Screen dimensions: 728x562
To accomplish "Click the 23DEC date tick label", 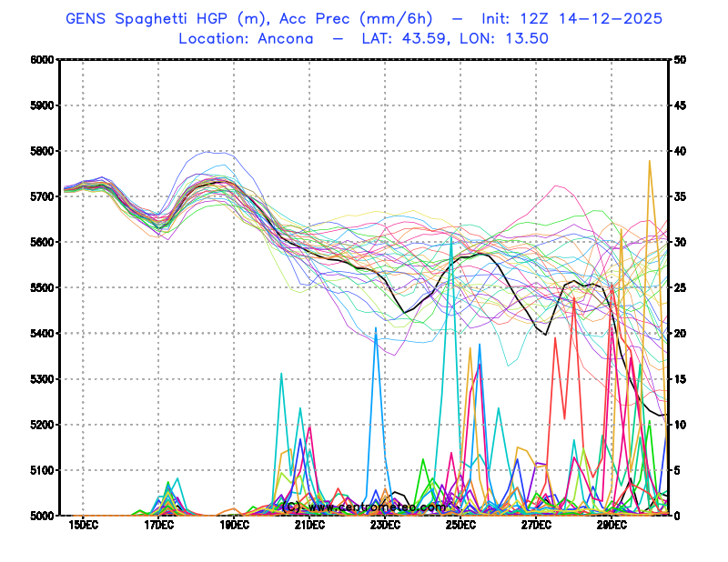I will pyautogui.click(x=385, y=526).
